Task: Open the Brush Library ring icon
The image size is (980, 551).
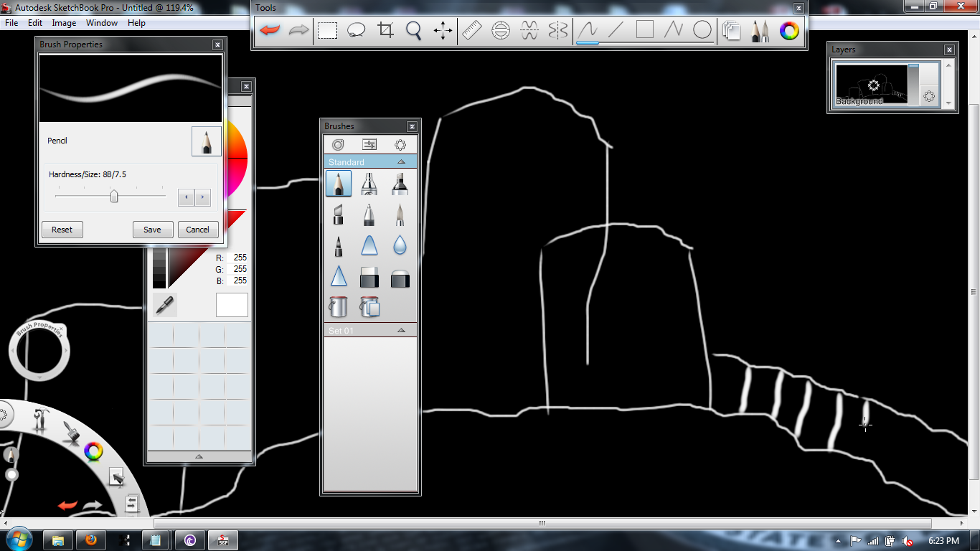Action: coord(338,144)
